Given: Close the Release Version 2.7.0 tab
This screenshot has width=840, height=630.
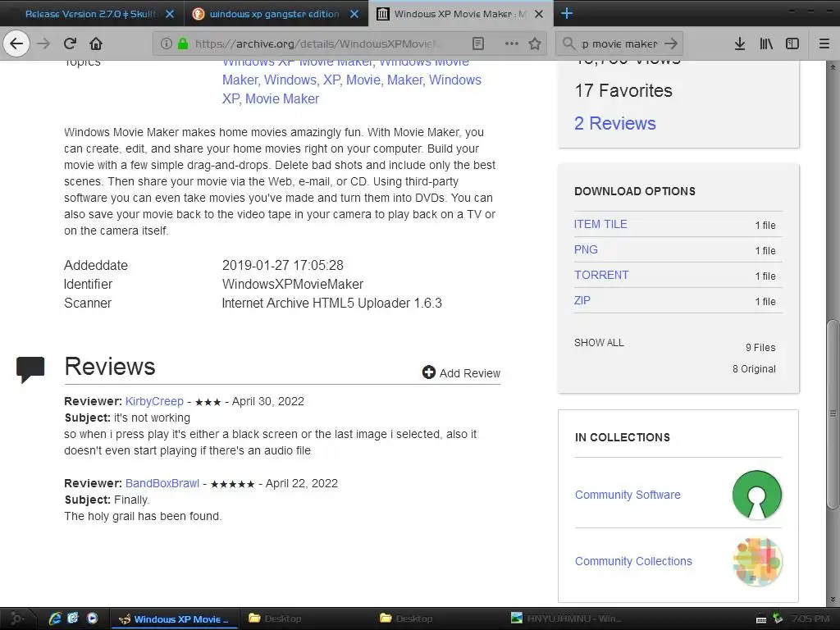Looking at the screenshot, I should tap(169, 14).
